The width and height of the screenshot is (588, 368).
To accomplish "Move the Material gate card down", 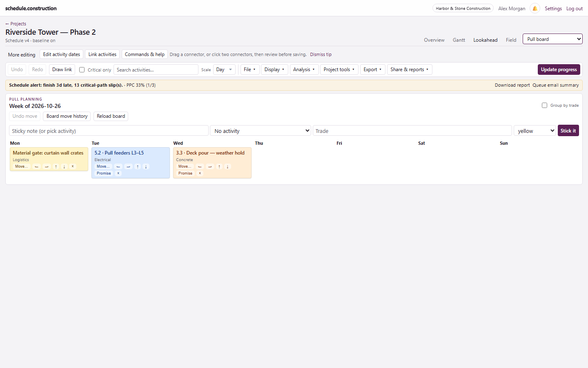I will (x=64, y=166).
